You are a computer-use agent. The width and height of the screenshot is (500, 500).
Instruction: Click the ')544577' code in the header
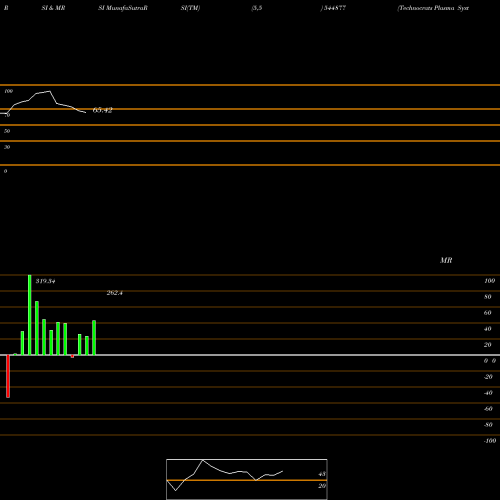(333, 8)
